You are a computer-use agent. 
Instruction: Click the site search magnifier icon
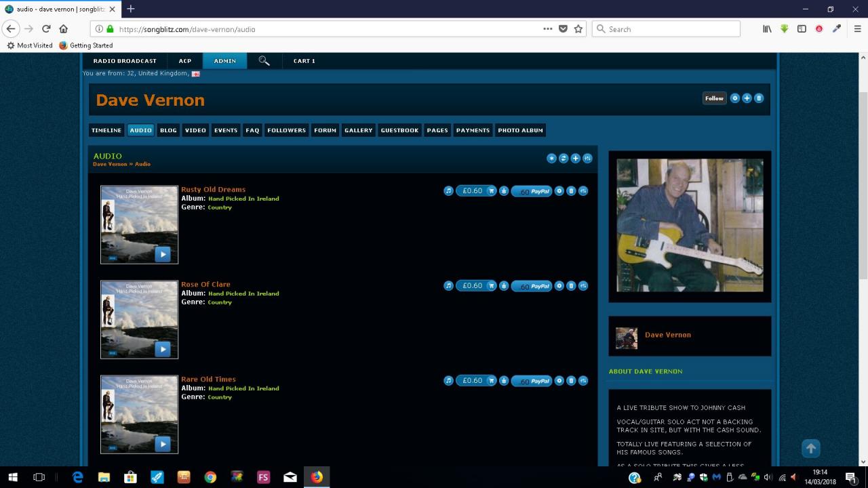pos(264,61)
